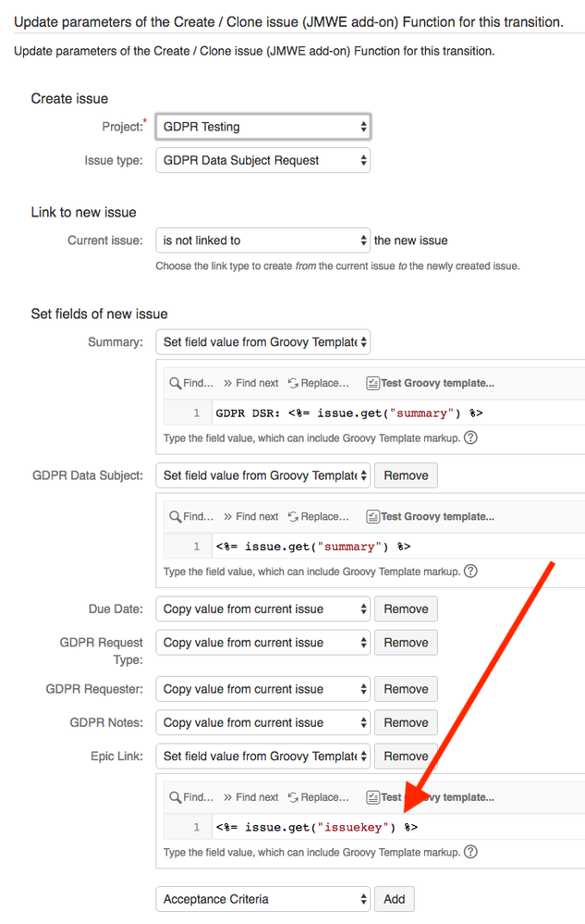The width and height of the screenshot is (585, 924).
Task: Remove the GDPR Requester field
Action: tap(406, 689)
